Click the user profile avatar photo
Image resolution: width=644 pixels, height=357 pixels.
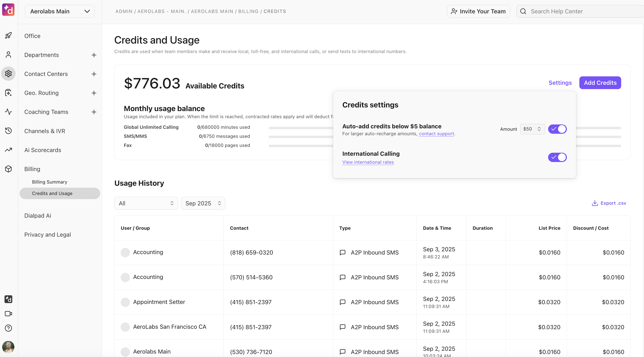[x=8, y=347]
